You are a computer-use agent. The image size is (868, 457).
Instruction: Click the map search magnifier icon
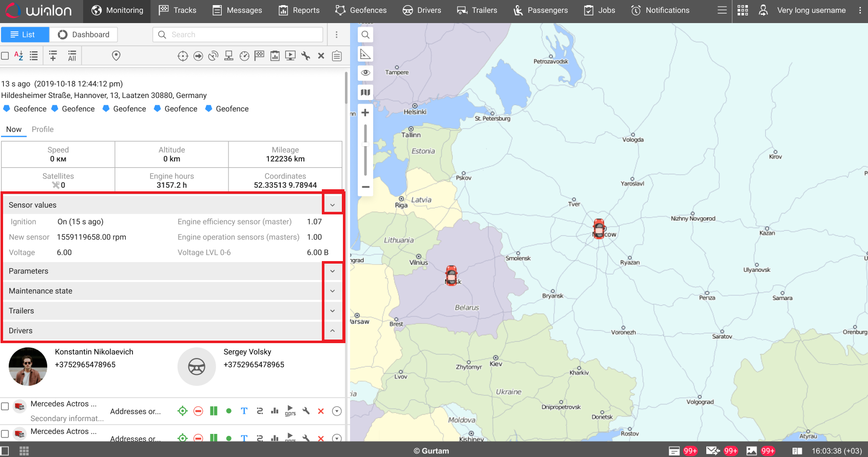click(365, 35)
